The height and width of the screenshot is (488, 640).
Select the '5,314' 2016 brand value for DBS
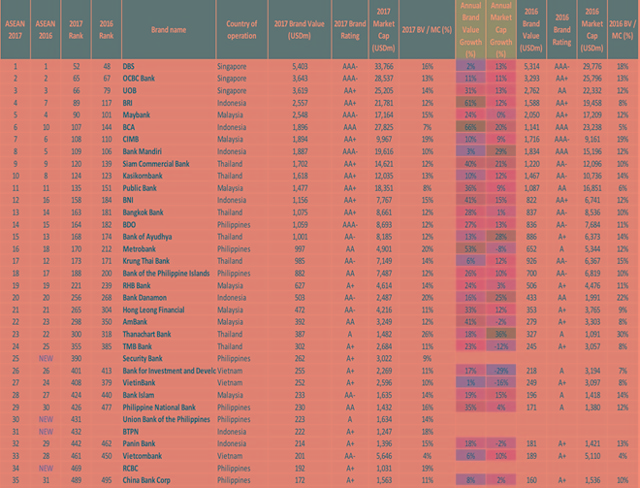[531, 66]
